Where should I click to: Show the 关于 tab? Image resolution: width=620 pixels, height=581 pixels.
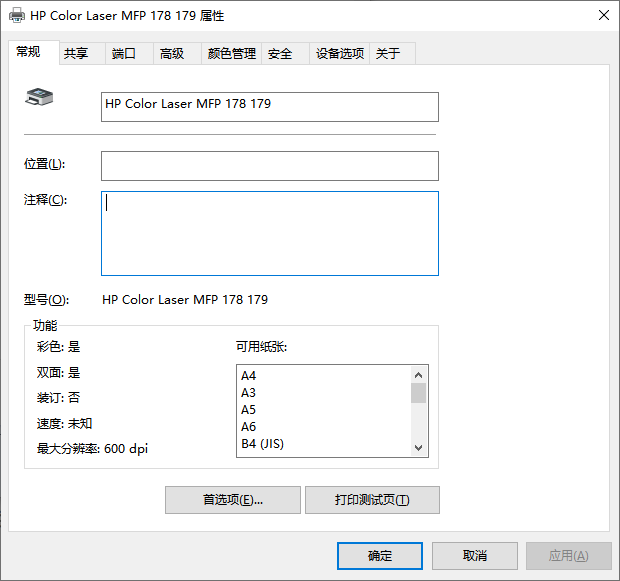[x=392, y=53]
